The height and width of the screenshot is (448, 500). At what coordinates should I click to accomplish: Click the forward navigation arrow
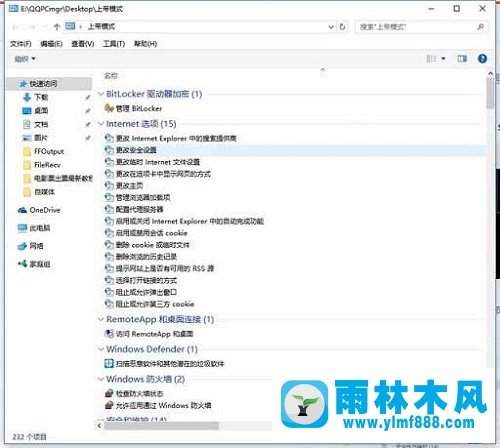click(32, 27)
